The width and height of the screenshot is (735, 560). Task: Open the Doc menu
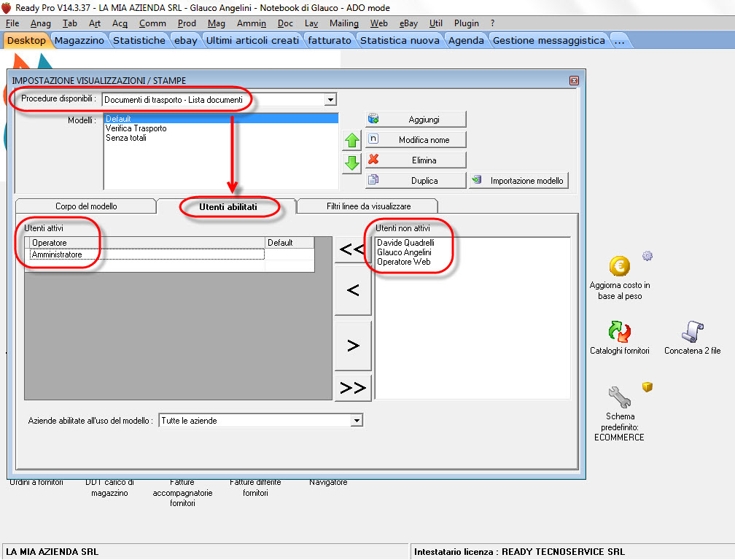285,23
